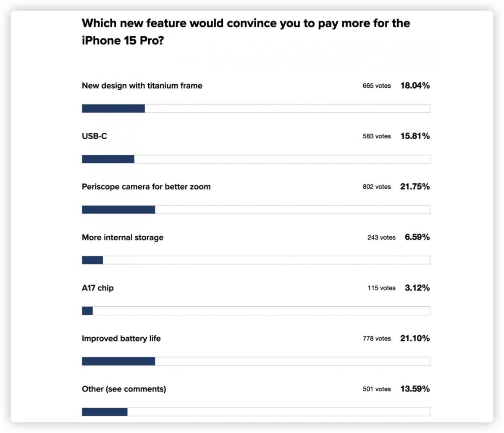The image size is (504, 433).
Task: Click the A17 chip result bar
Action: point(256,311)
